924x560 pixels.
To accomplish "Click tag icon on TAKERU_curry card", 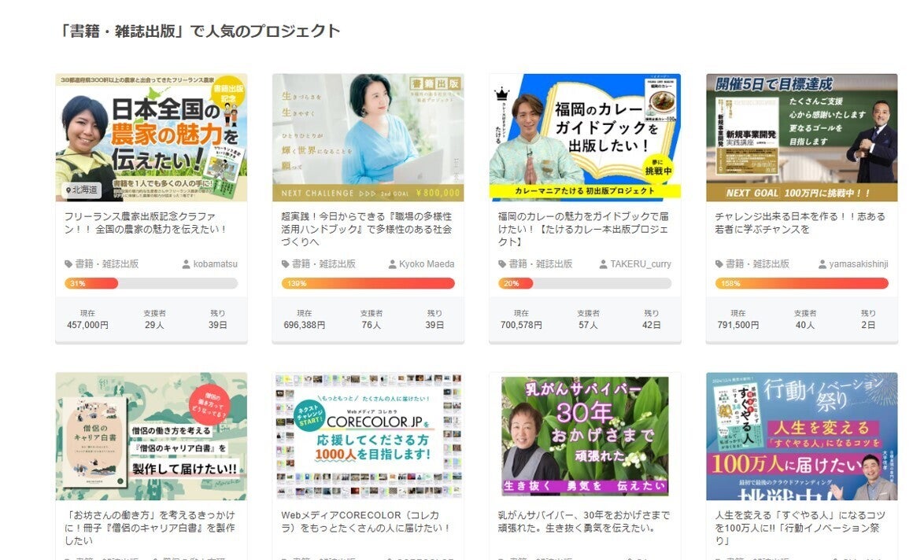I will [x=502, y=264].
